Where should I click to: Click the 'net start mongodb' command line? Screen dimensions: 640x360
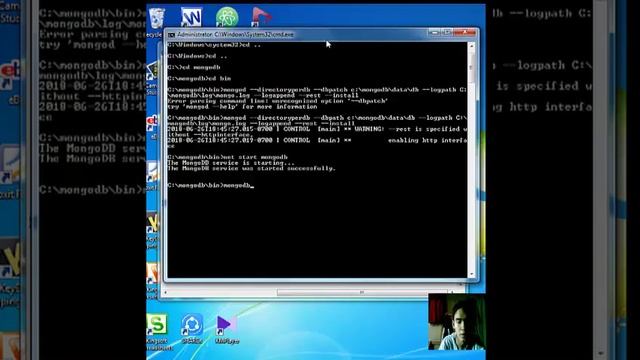pyautogui.click(x=227, y=157)
